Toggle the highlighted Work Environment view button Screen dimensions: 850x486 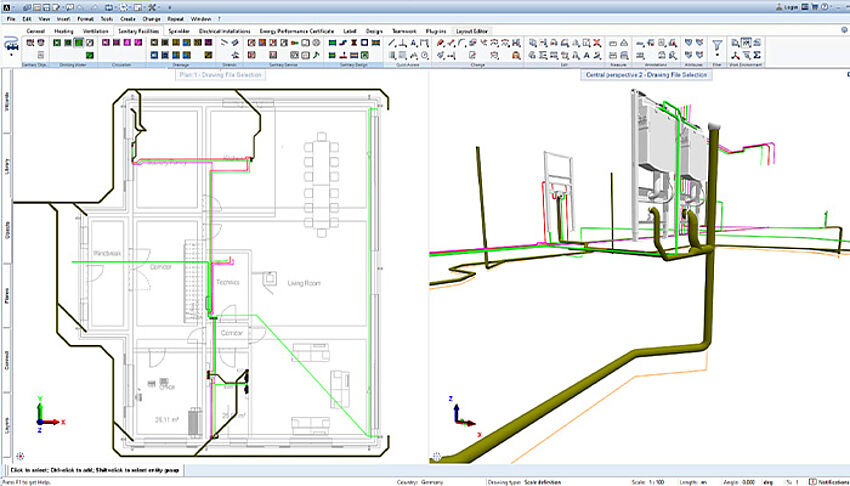(745, 43)
